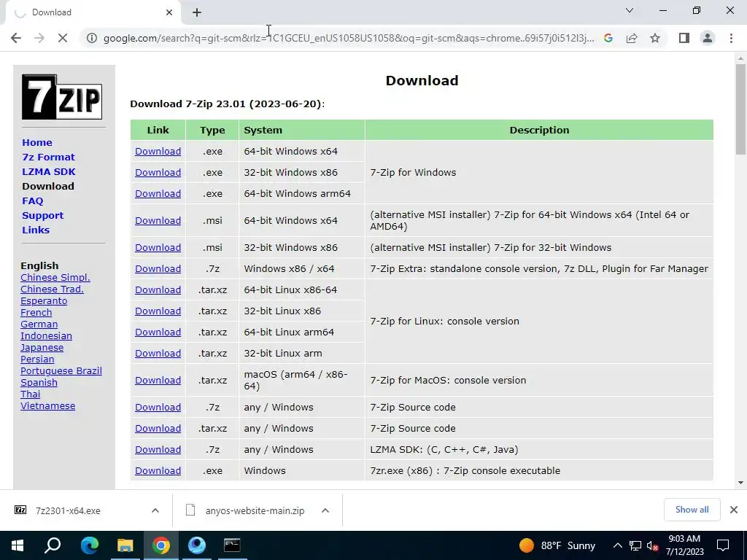The height and width of the screenshot is (560, 747).
Task: Close the Download tab
Action: point(169,12)
